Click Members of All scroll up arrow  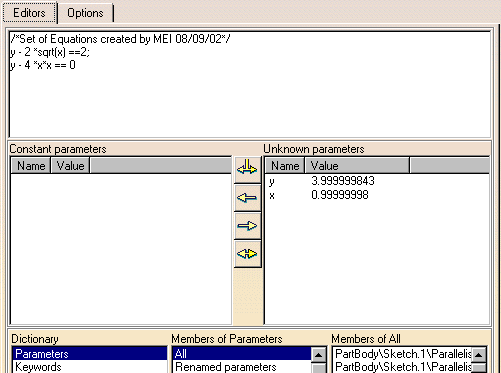(x=479, y=355)
